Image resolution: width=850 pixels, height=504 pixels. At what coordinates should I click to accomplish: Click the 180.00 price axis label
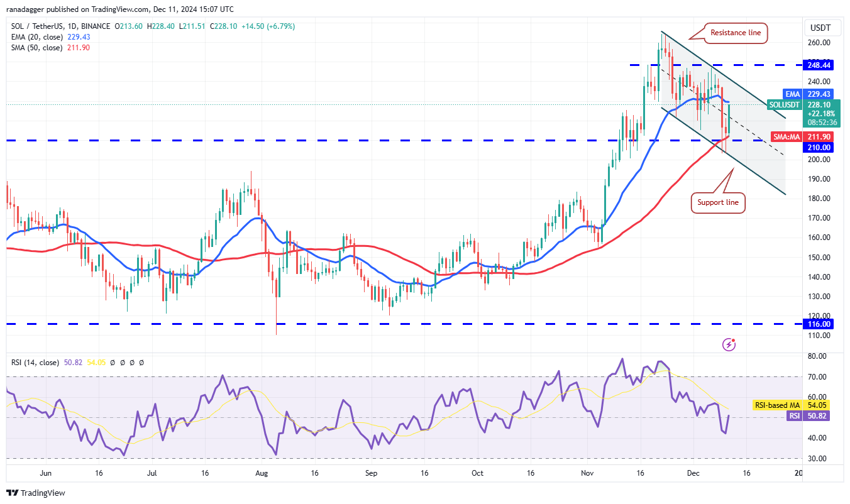[x=820, y=199]
